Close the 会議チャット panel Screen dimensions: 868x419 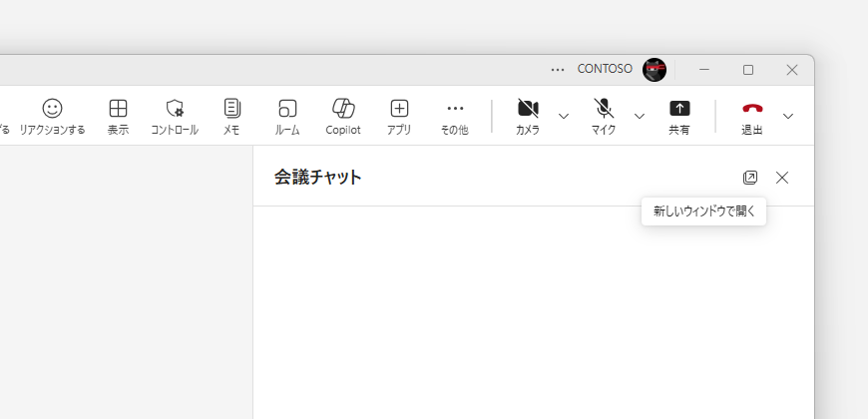pos(782,178)
